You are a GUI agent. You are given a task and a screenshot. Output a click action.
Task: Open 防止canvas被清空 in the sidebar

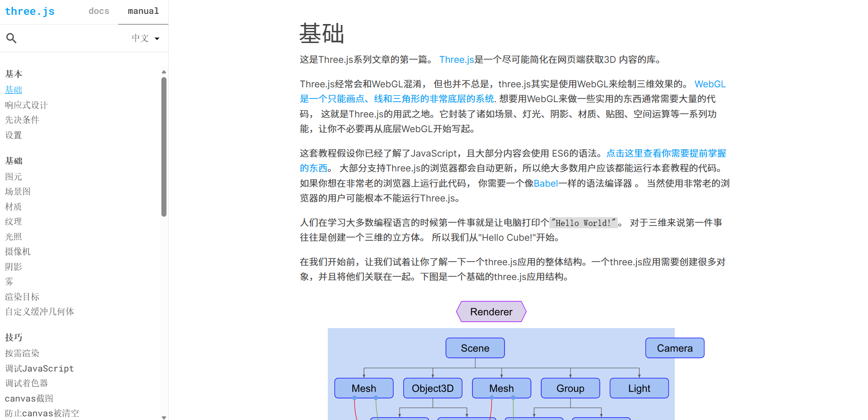pos(42,413)
